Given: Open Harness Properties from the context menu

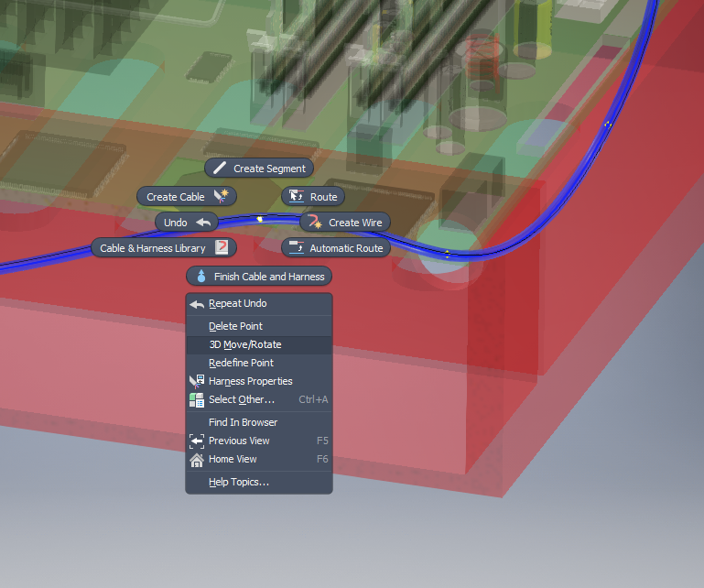Looking at the screenshot, I should [x=259, y=381].
